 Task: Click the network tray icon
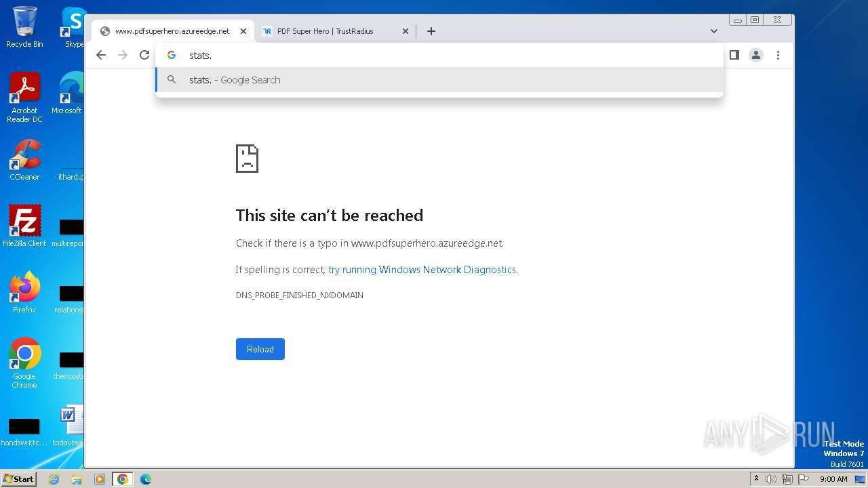(x=787, y=479)
